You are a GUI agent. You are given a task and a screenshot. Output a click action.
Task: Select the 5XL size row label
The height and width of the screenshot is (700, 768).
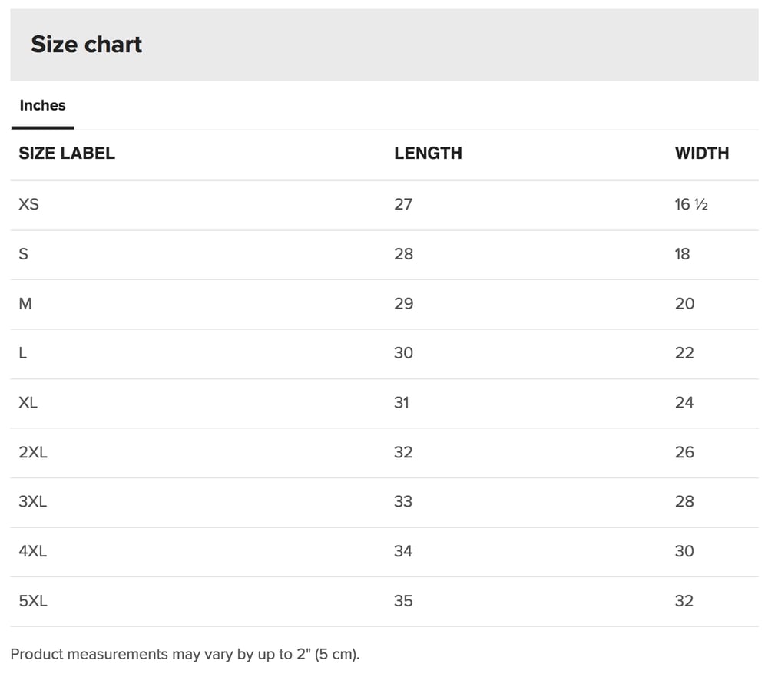[33, 601]
